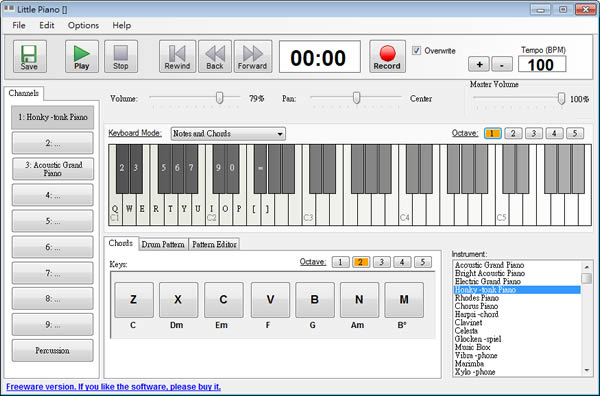Viewport: 600px width, 396px height.
Task: Play the C key Em chord
Action: [223, 300]
